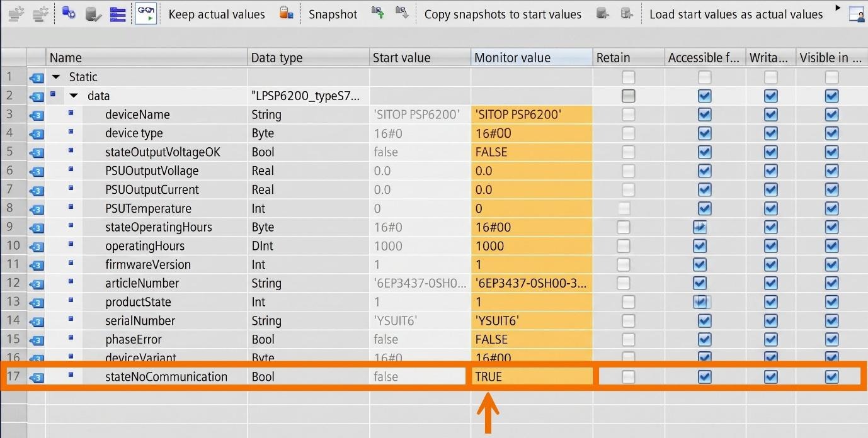The height and width of the screenshot is (438, 868).
Task: Click the Snapshot toolbar button
Action: click(333, 14)
